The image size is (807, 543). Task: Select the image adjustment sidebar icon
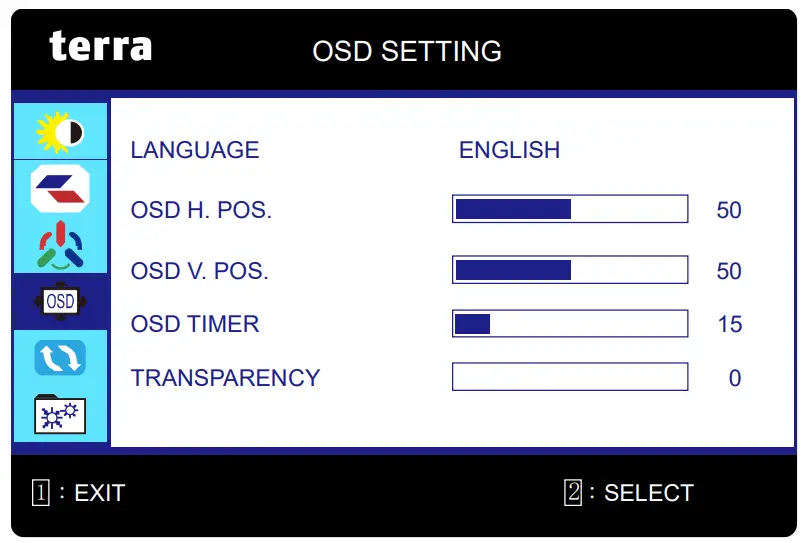(60, 188)
